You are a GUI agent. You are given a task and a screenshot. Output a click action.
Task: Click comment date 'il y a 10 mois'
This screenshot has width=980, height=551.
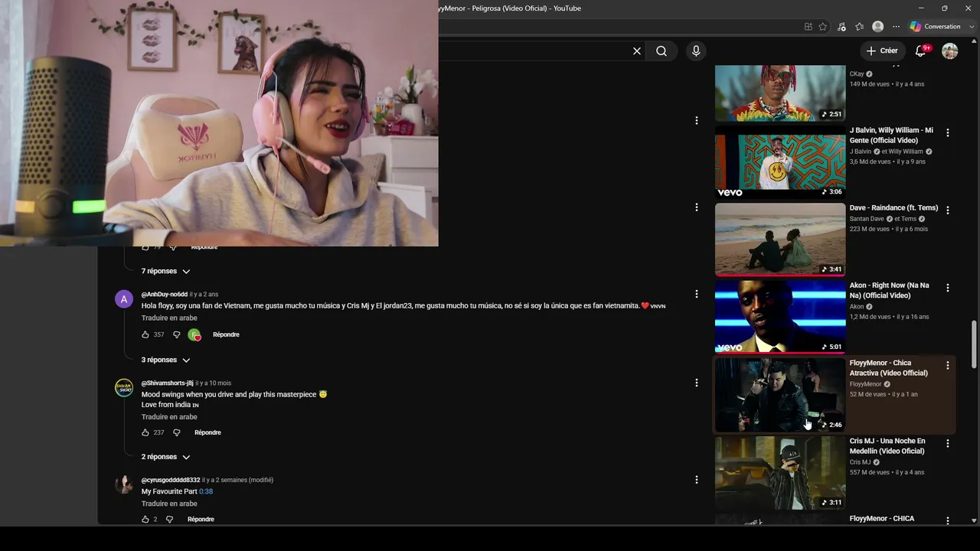(x=214, y=383)
